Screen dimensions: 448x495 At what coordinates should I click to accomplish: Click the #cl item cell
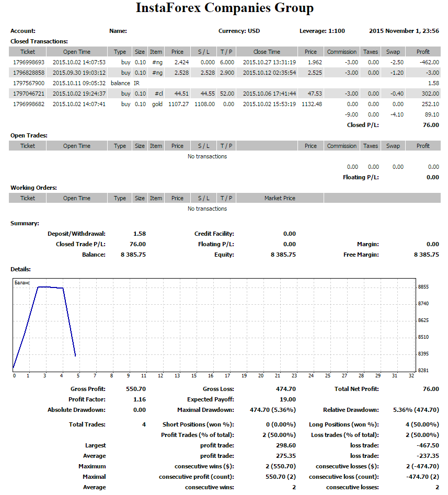point(158,94)
